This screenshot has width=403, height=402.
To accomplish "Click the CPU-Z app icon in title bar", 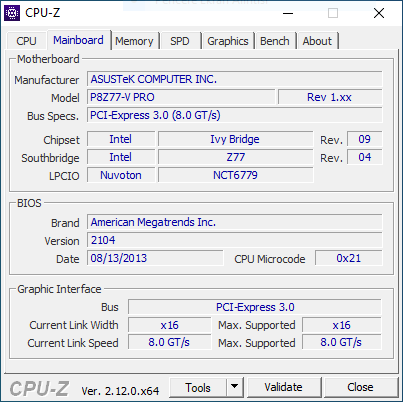I will tap(12, 13).
